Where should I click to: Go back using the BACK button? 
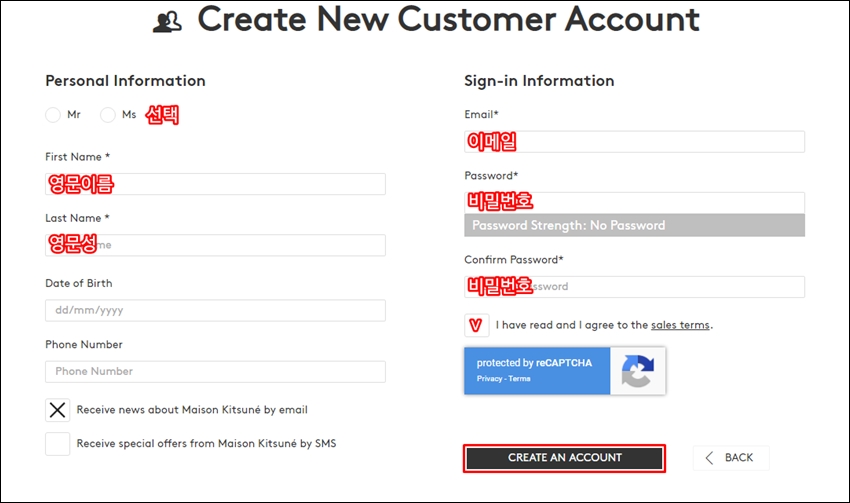click(x=731, y=458)
